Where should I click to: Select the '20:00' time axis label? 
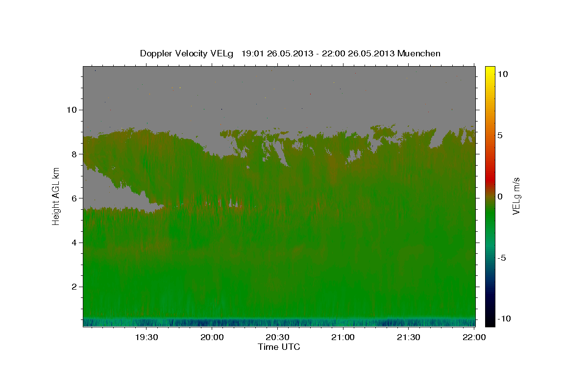coord(212,337)
